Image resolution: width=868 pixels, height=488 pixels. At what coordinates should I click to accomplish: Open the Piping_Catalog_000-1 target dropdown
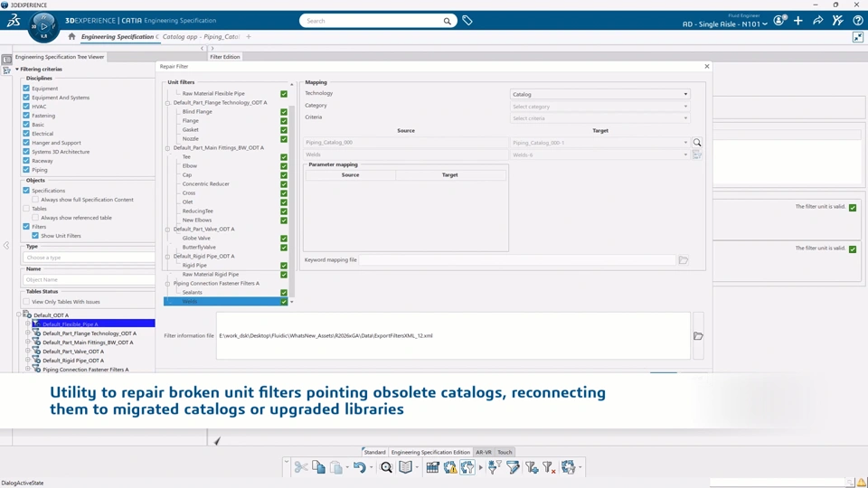(600, 143)
